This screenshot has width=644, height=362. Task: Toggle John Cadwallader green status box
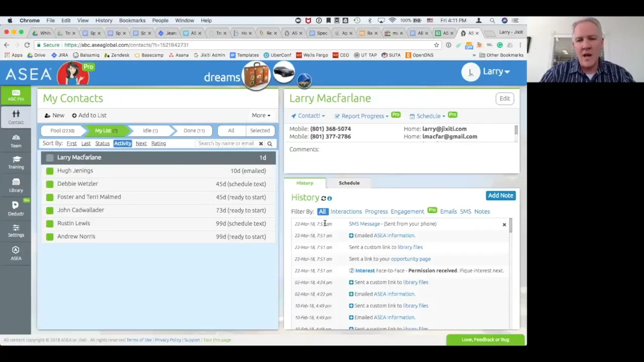point(49,210)
